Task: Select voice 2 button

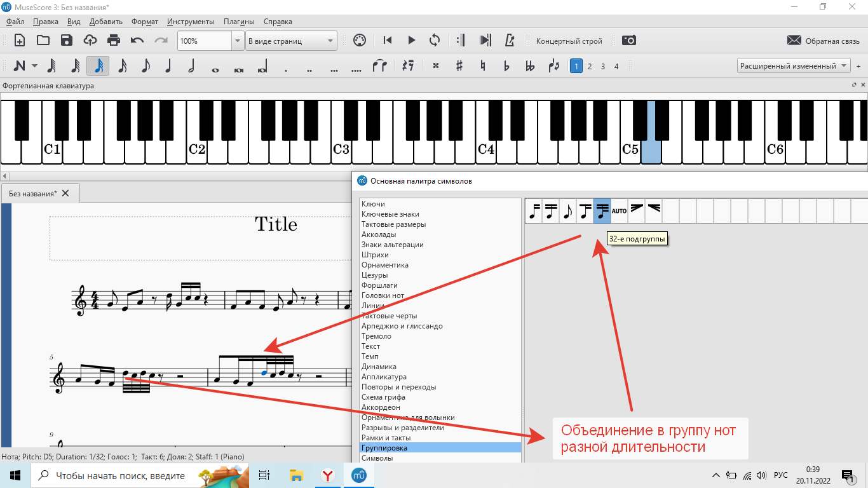Action: (x=590, y=66)
